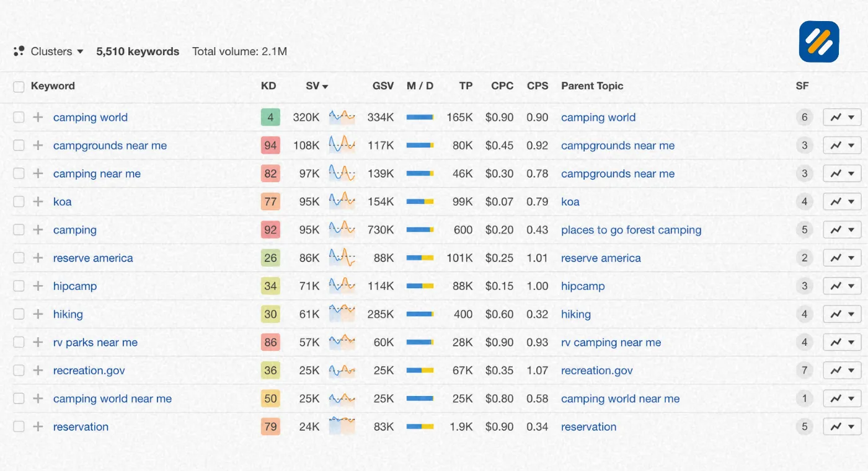Expand the camping world keyword row plus icon
The image size is (868, 471).
pyautogui.click(x=38, y=117)
